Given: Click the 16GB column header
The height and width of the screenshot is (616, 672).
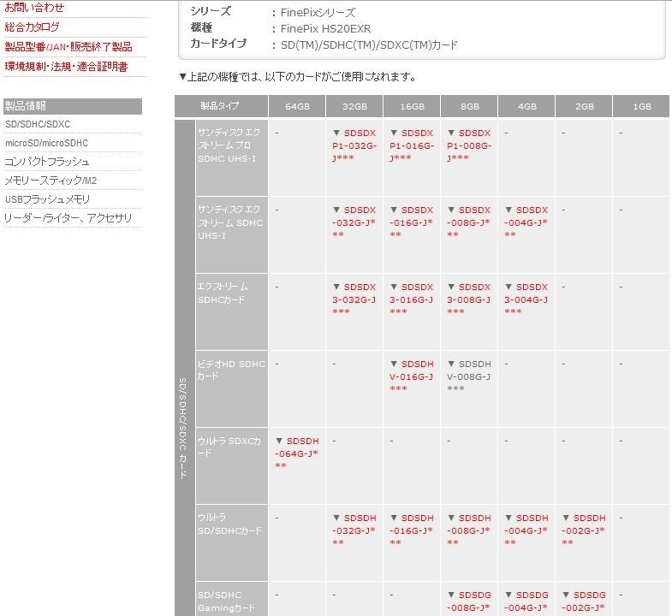Looking at the screenshot, I should [412, 106].
